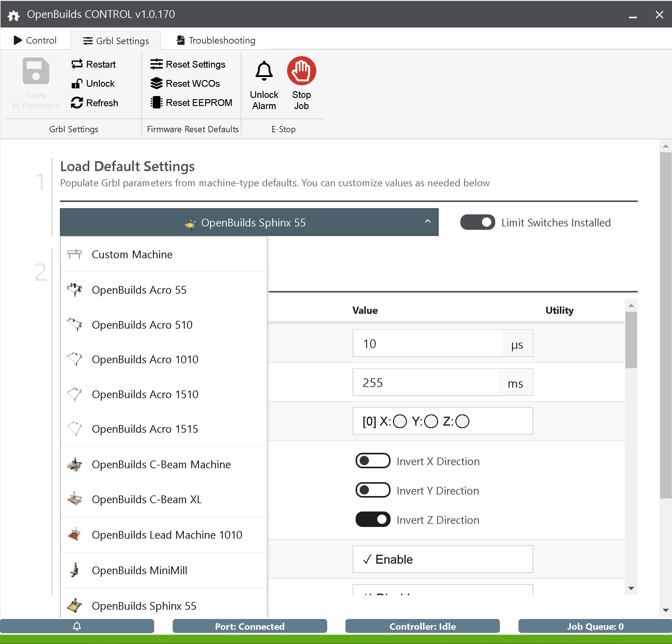The width and height of the screenshot is (672, 644).
Task: Click the MiniMill machine icon
Action: click(74, 570)
